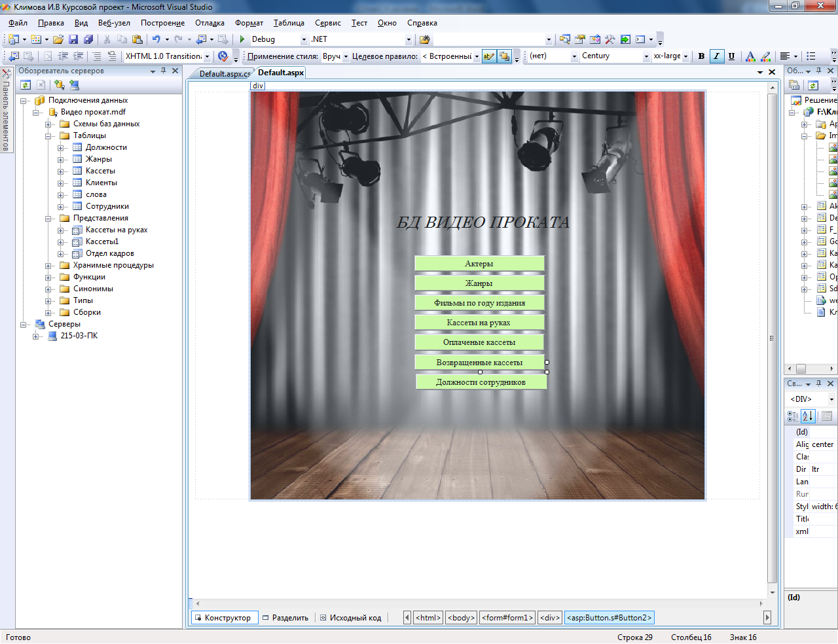This screenshot has width=838, height=644.
Task: Open the (нет) block format dropdown
Action: click(x=574, y=56)
